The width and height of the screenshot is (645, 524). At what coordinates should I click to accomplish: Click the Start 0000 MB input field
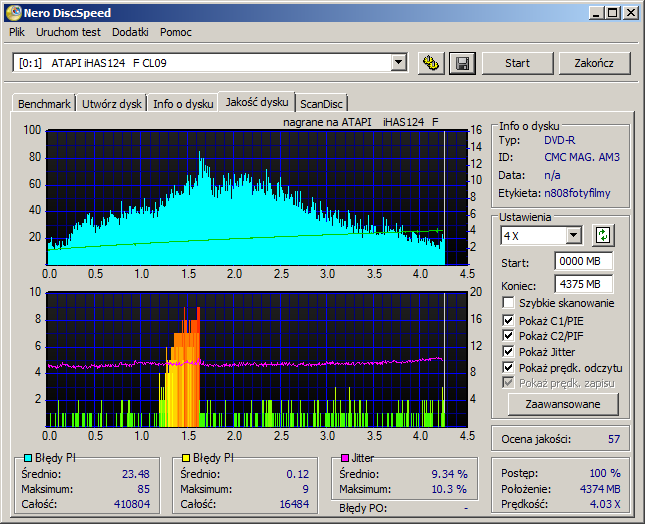pos(583,261)
